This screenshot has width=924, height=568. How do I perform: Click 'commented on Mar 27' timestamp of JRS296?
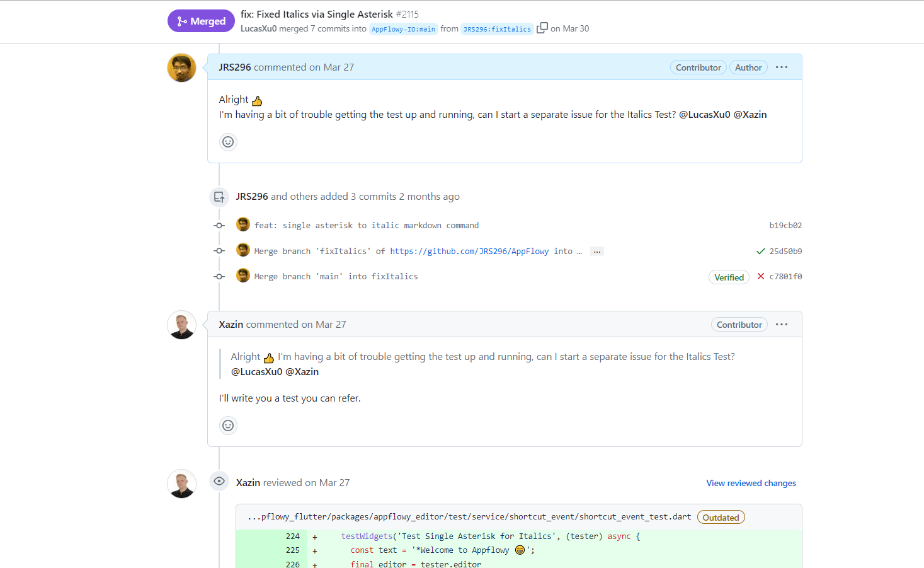[304, 67]
